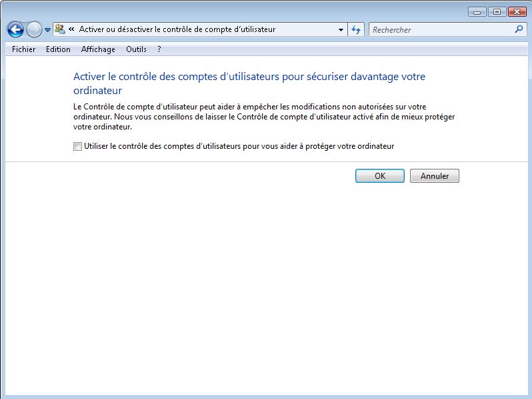Viewport: 532px width, 399px height.
Task: Expand the address bar history dropdown
Action: tap(341, 30)
